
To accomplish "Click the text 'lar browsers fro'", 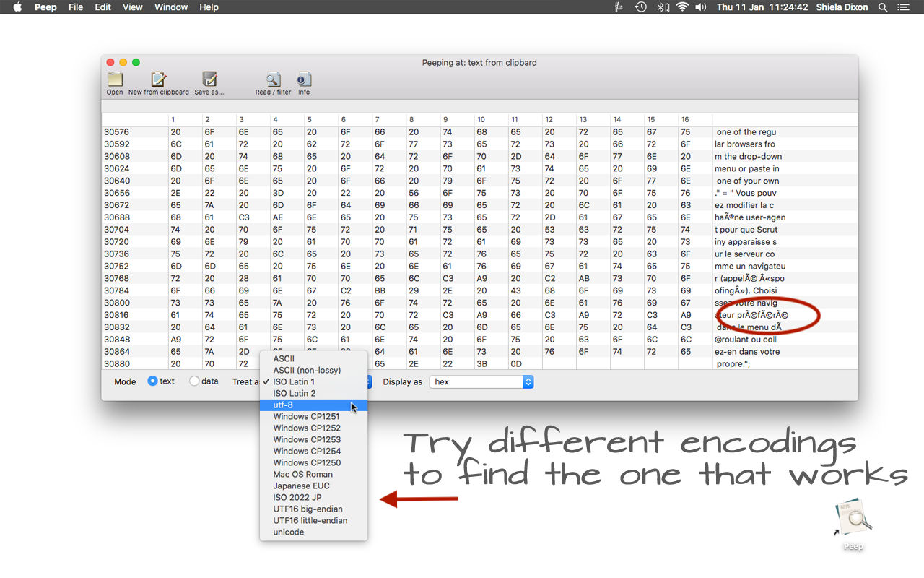I will pyautogui.click(x=745, y=144).
